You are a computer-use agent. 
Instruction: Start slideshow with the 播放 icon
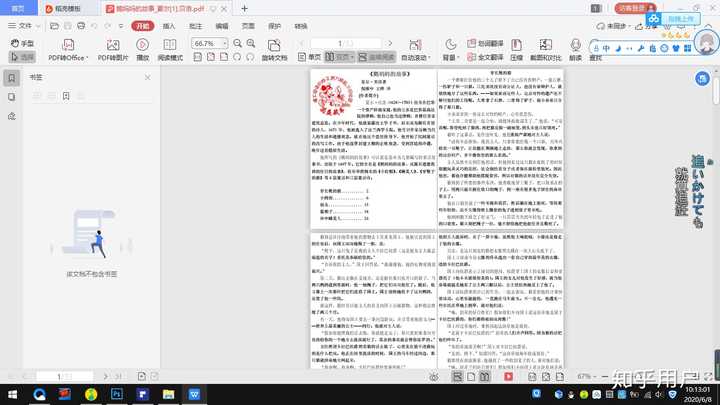[x=142, y=50]
